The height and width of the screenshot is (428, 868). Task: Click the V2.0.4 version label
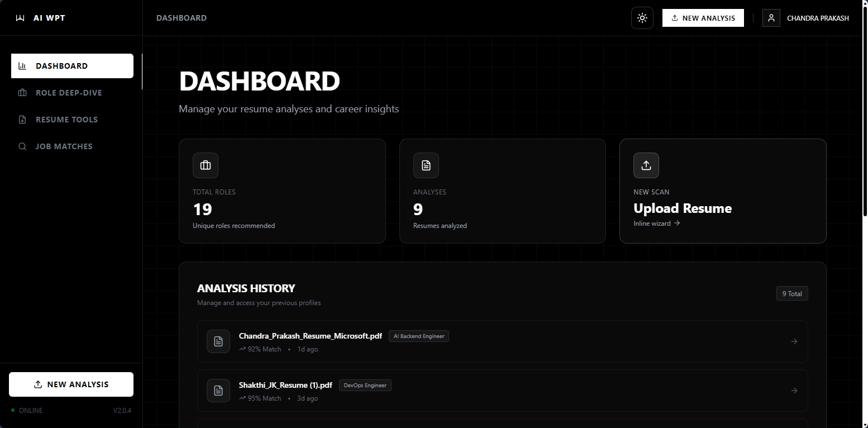coord(122,411)
